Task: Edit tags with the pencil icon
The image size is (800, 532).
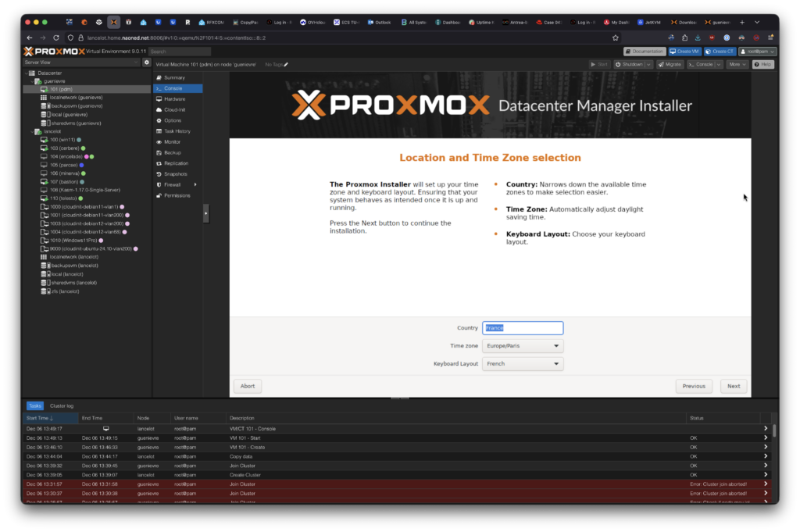Action: (286, 64)
